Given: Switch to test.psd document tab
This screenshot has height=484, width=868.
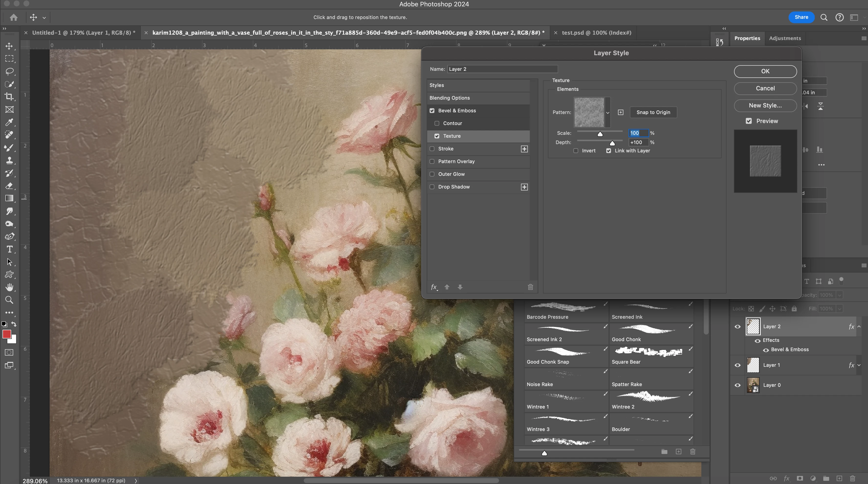Looking at the screenshot, I should [x=596, y=33].
